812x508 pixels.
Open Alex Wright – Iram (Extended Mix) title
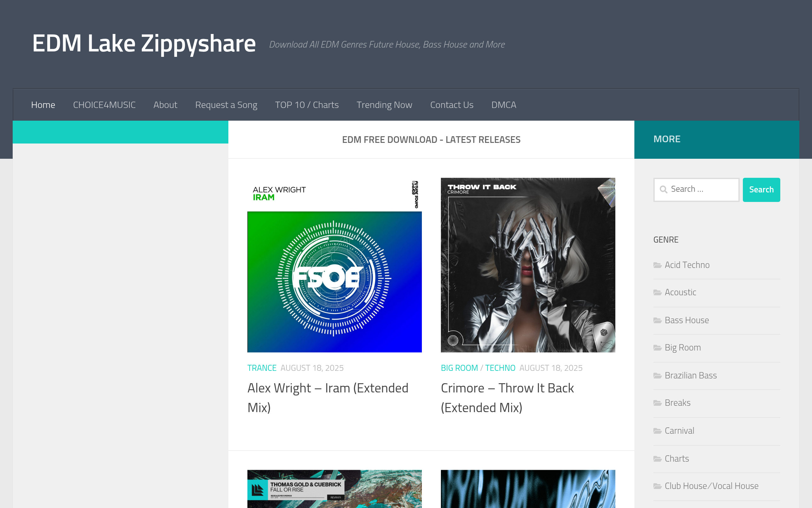click(x=328, y=398)
